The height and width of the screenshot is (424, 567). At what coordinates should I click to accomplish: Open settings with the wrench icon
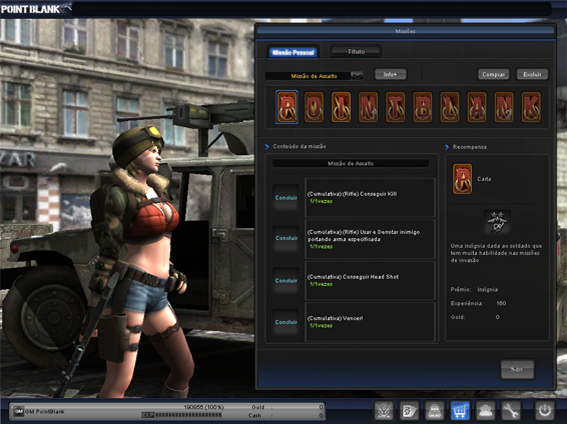[x=511, y=411]
